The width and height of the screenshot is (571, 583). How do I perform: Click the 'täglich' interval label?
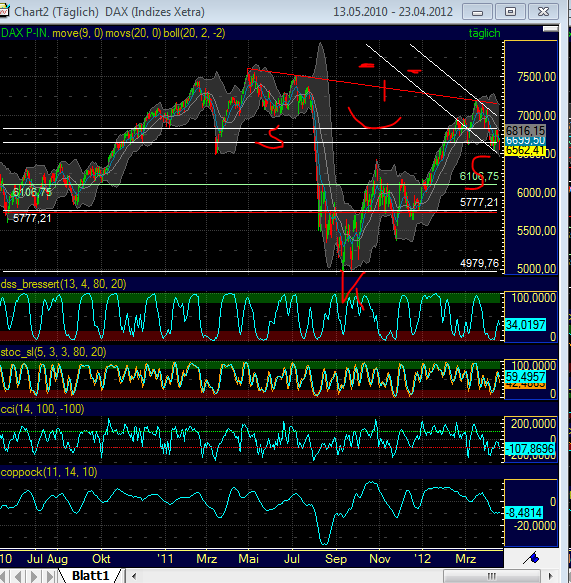click(484, 33)
